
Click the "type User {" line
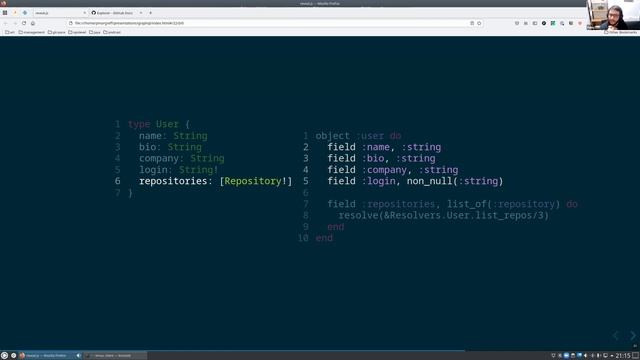(x=159, y=124)
